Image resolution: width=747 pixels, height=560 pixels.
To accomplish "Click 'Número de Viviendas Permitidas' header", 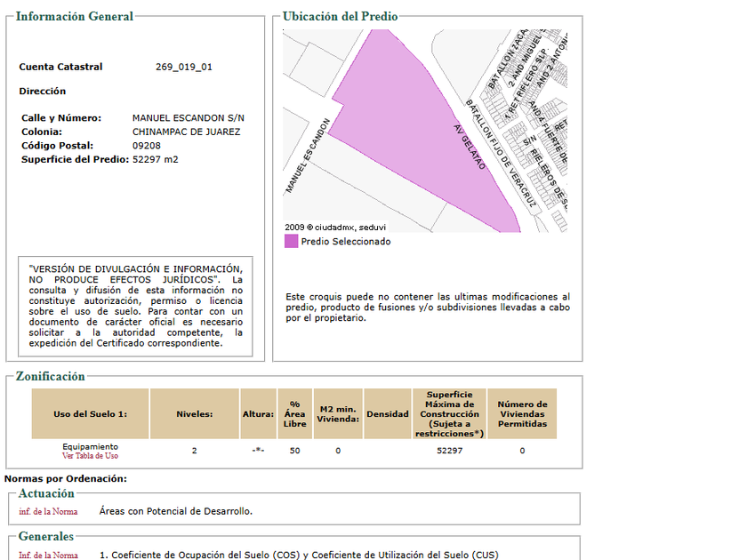I will [x=522, y=414].
